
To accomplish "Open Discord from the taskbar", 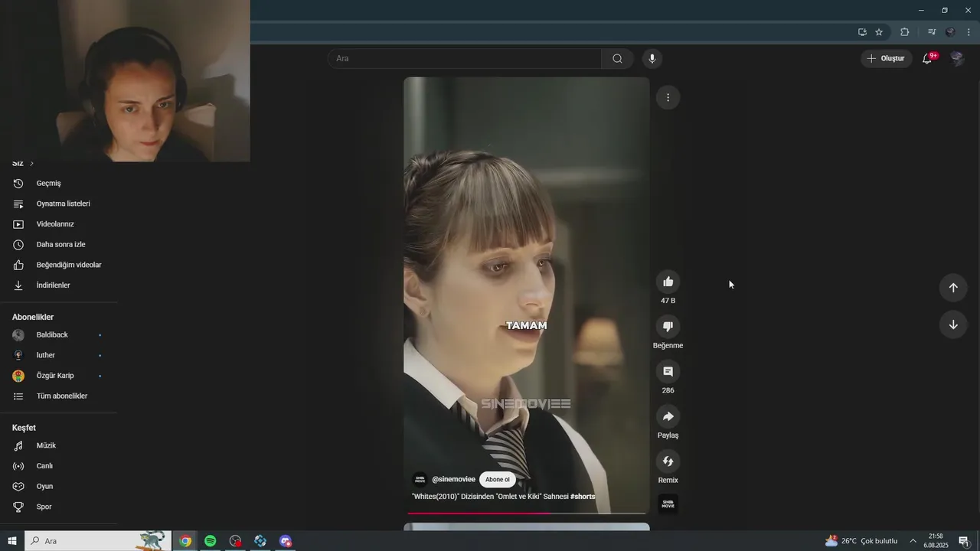I will pos(286,541).
